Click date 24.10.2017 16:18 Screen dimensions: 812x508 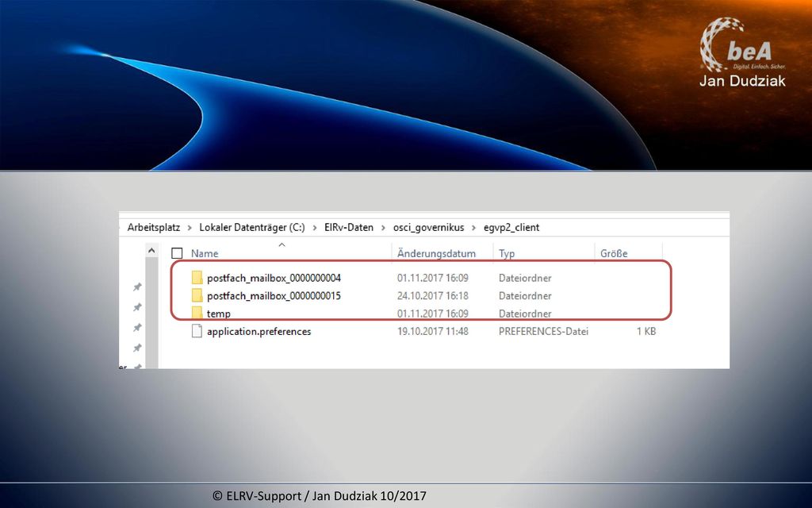click(433, 296)
